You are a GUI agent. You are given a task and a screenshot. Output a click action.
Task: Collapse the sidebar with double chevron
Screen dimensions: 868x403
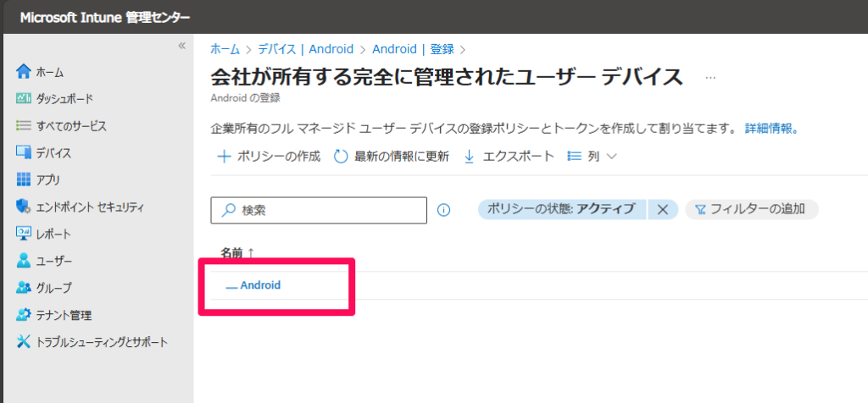coord(181,46)
